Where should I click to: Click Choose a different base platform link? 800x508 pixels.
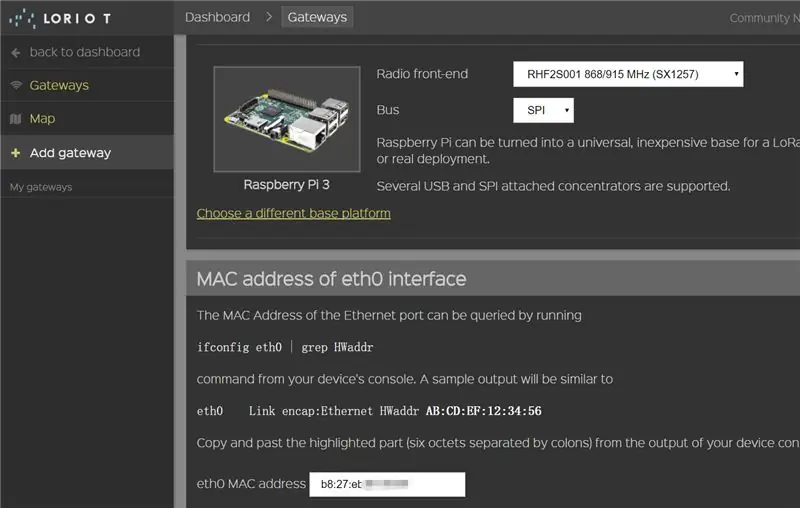[294, 213]
